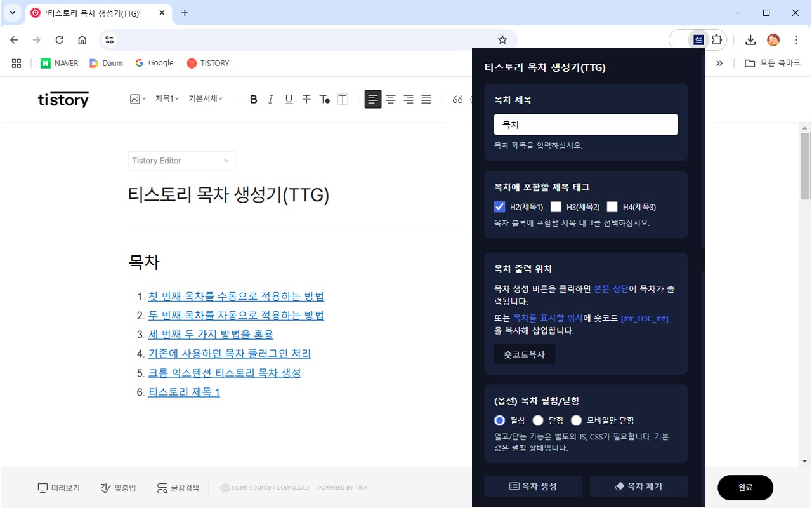Bookmark this page with the star
This screenshot has width=812, height=508.
click(x=502, y=40)
